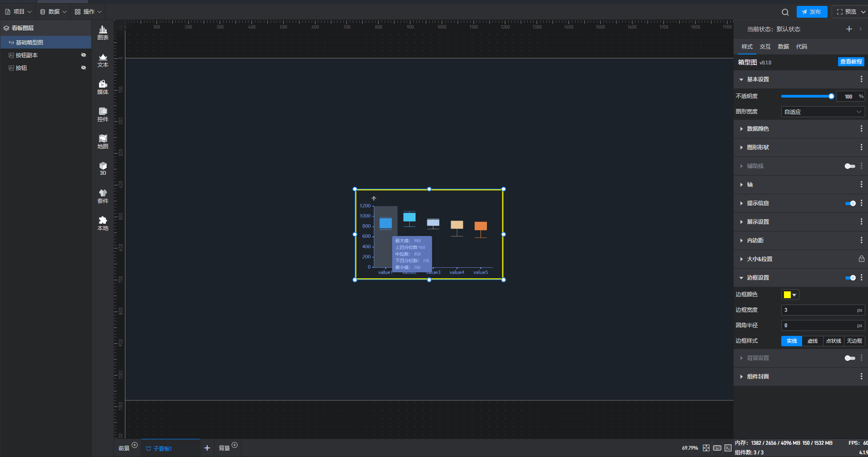Open the 图表 chart components icon
The width and height of the screenshot is (868, 457).
click(x=103, y=33)
